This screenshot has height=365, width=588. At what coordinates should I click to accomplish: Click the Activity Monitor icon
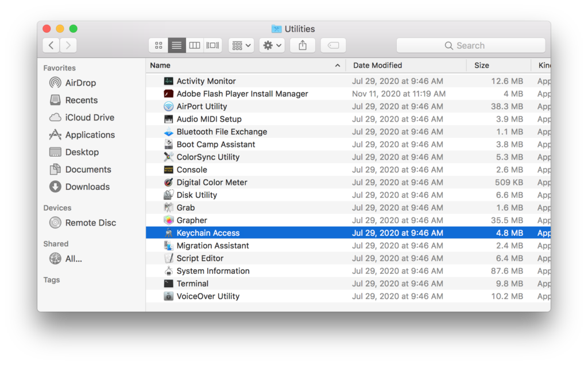pos(168,81)
